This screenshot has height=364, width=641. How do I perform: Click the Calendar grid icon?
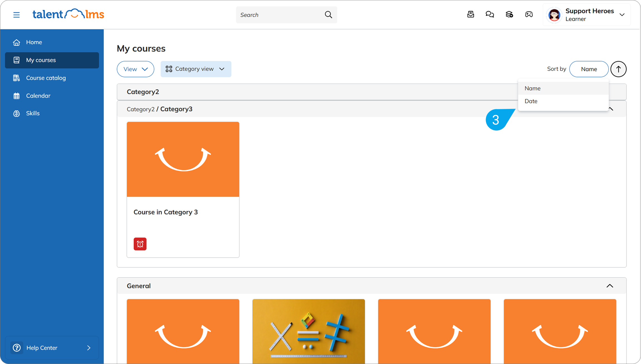click(16, 96)
